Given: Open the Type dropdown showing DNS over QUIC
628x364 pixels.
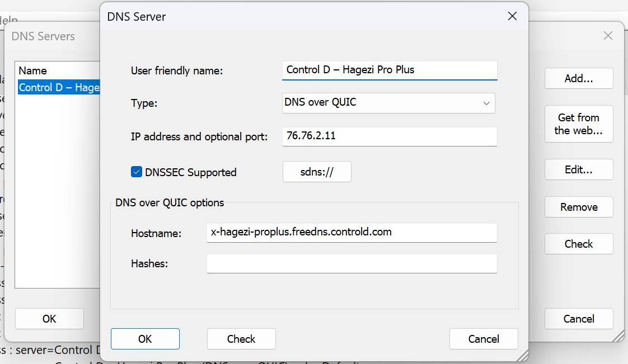Looking at the screenshot, I should click(388, 103).
